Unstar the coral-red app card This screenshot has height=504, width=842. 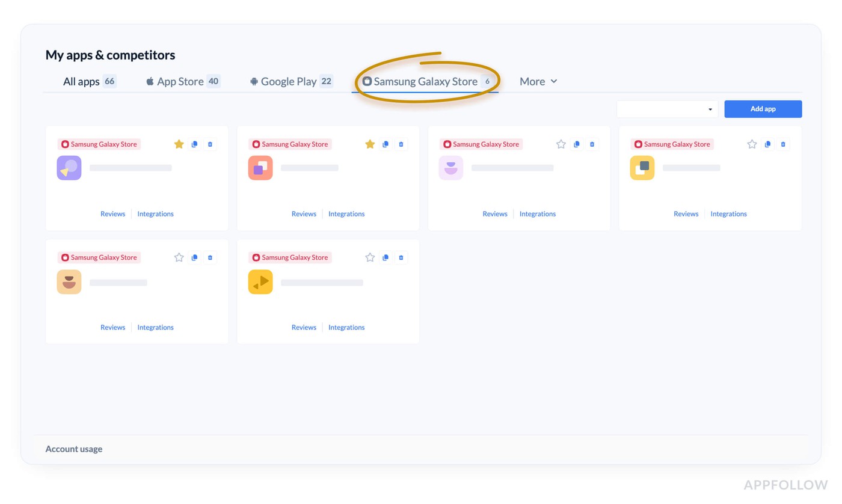coord(370,144)
